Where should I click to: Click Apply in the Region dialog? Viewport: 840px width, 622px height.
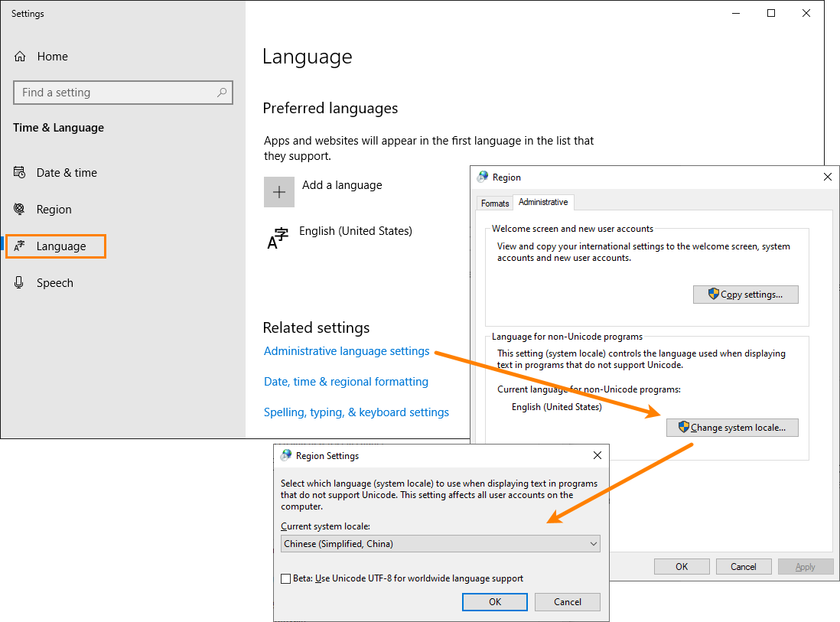806,566
